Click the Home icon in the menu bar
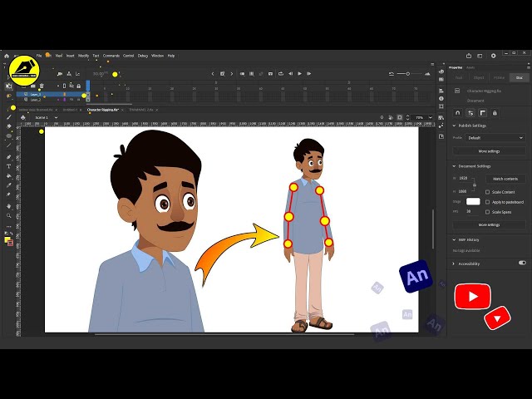The width and height of the screenshot is (532, 399). pyautogui.click(x=7, y=56)
